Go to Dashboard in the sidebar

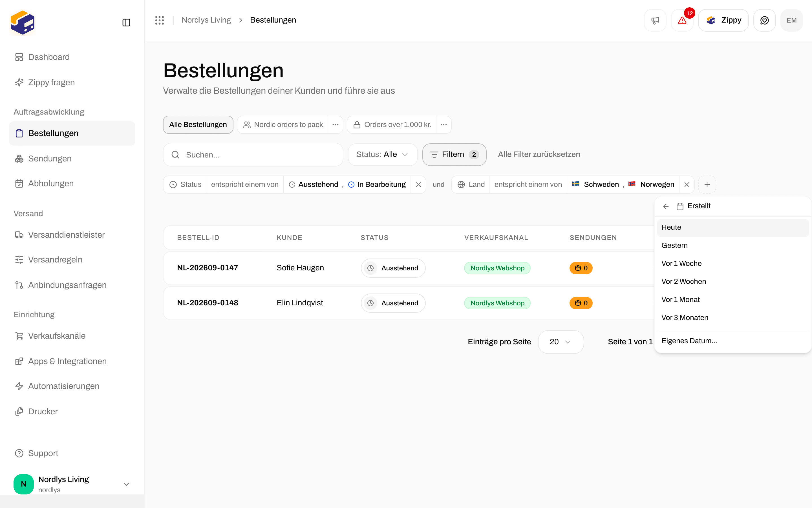[x=72, y=57]
